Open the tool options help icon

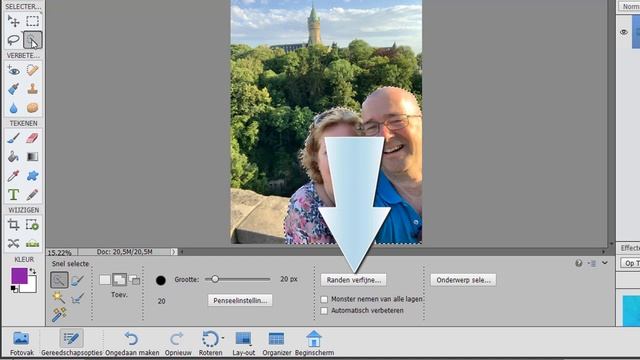(x=579, y=263)
